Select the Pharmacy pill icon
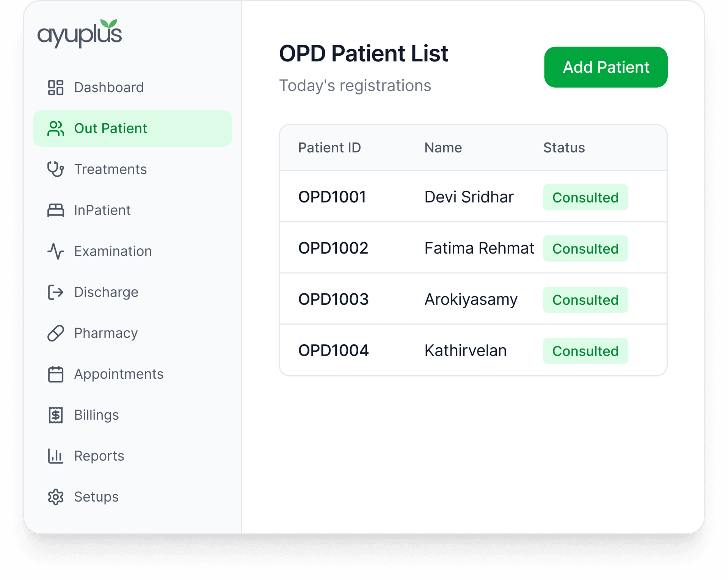 click(x=55, y=333)
